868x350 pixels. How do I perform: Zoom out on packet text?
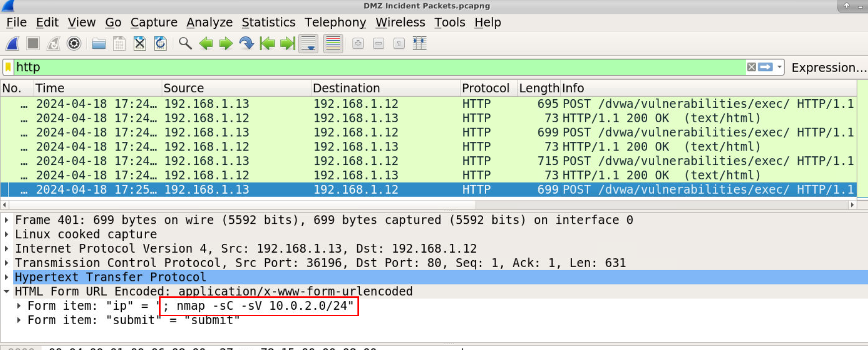(x=378, y=44)
